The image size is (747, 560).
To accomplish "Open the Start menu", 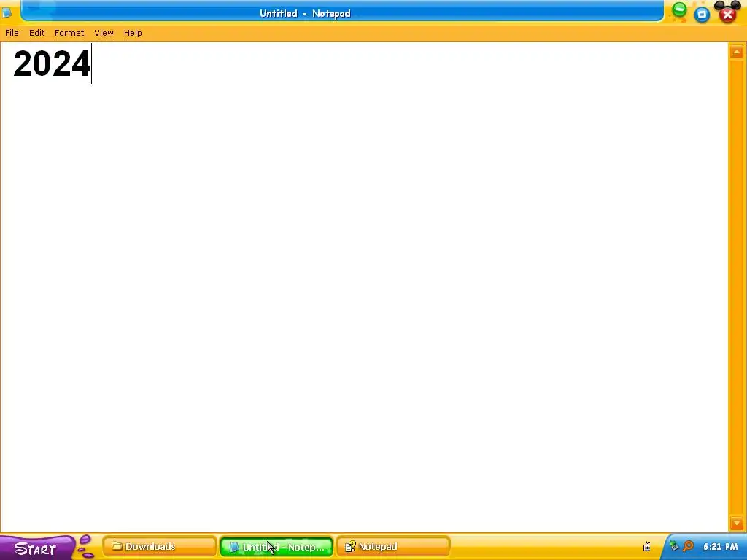I will tap(37, 548).
